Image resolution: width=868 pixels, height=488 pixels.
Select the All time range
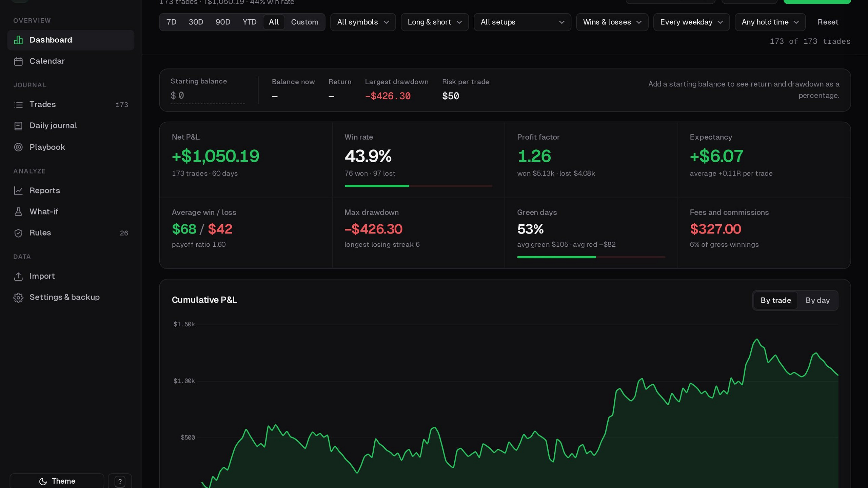[274, 22]
